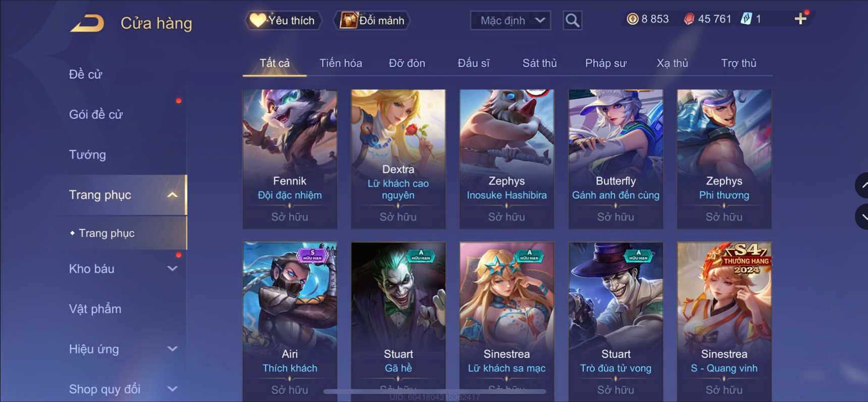Open Gói đề cử in sidebar
868x402 pixels.
(96, 115)
